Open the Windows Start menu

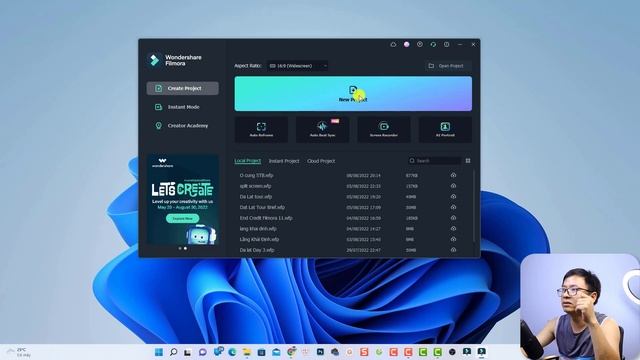pyautogui.click(x=159, y=352)
